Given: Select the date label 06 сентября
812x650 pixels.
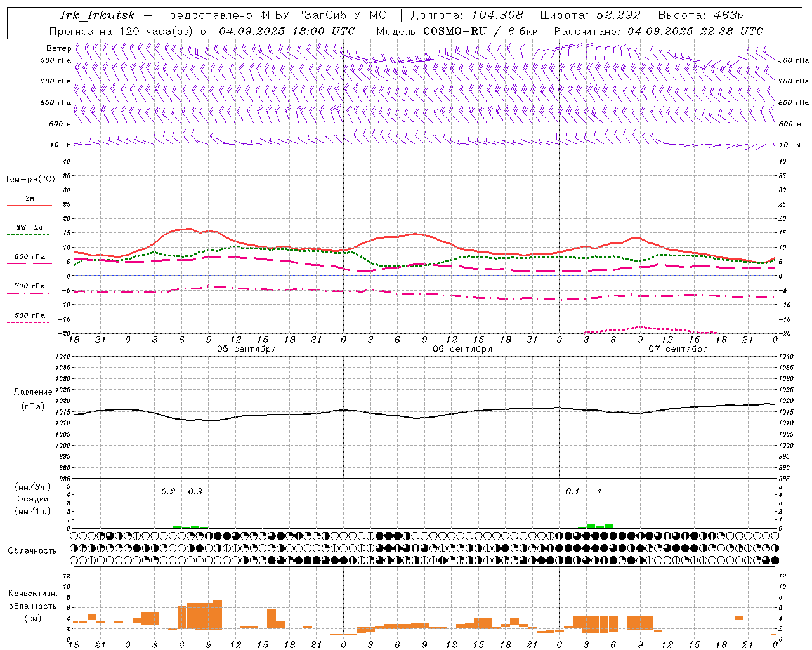Looking at the screenshot, I should 462,349.
